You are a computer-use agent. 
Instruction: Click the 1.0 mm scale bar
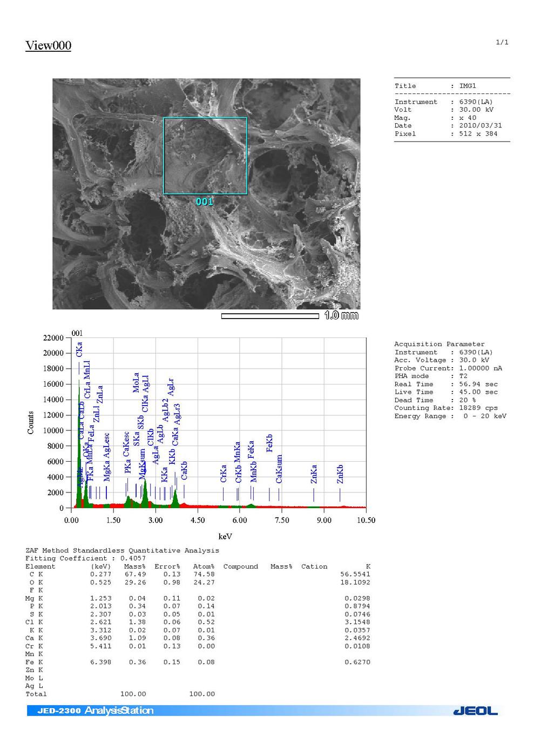[270, 316]
